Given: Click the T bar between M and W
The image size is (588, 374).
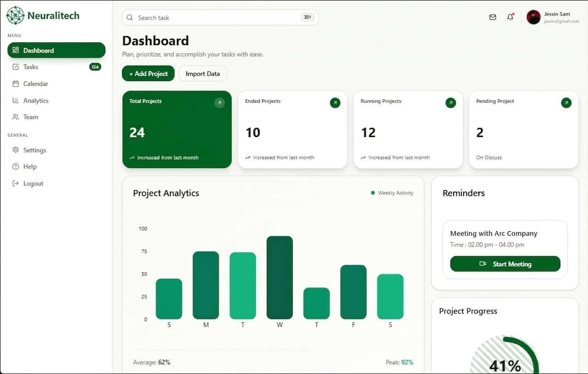Looking at the screenshot, I should [x=243, y=286].
